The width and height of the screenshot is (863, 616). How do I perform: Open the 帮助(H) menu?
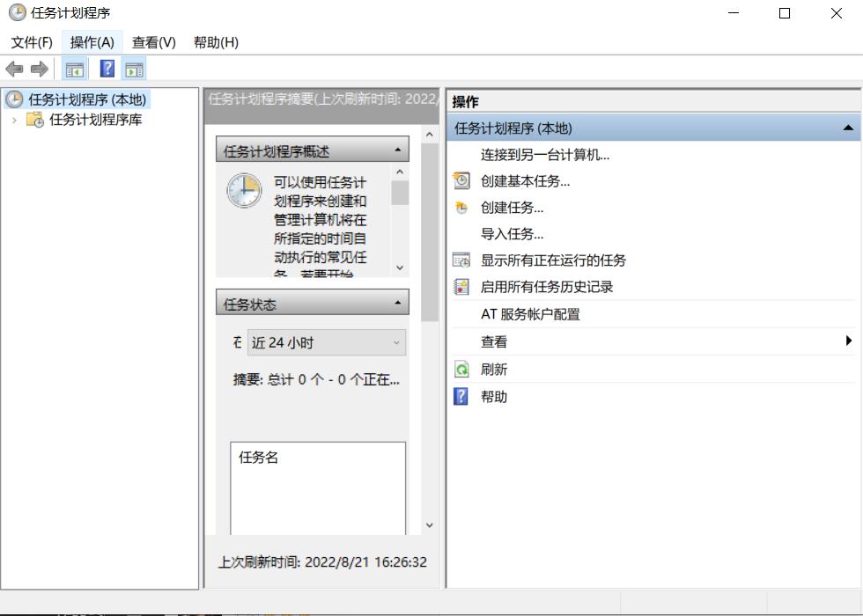click(x=216, y=42)
